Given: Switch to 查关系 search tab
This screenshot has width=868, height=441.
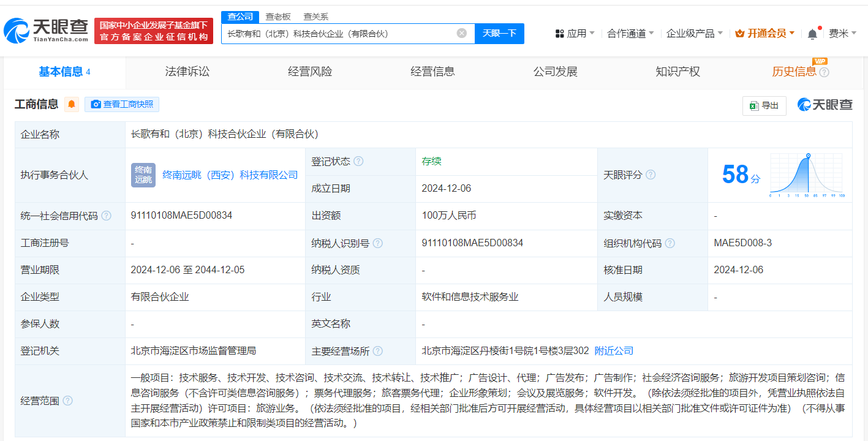Looking at the screenshot, I should coord(315,17).
